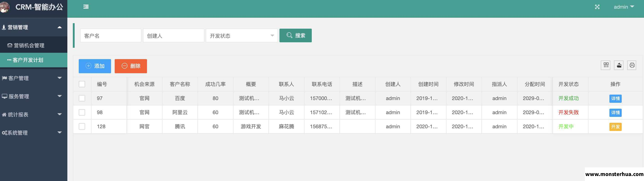Viewport: 644px width, 181px height.
Task: Click 详情 button for 百度 row
Action: tap(615, 98)
